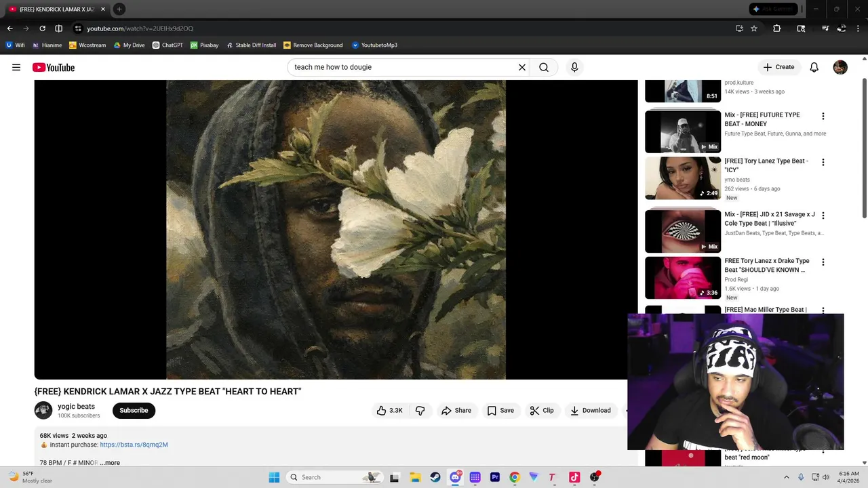This screenshot has height=488, width=868.
Task: Open the yogic beats channel avatar
Action: (x=43, y=410)
